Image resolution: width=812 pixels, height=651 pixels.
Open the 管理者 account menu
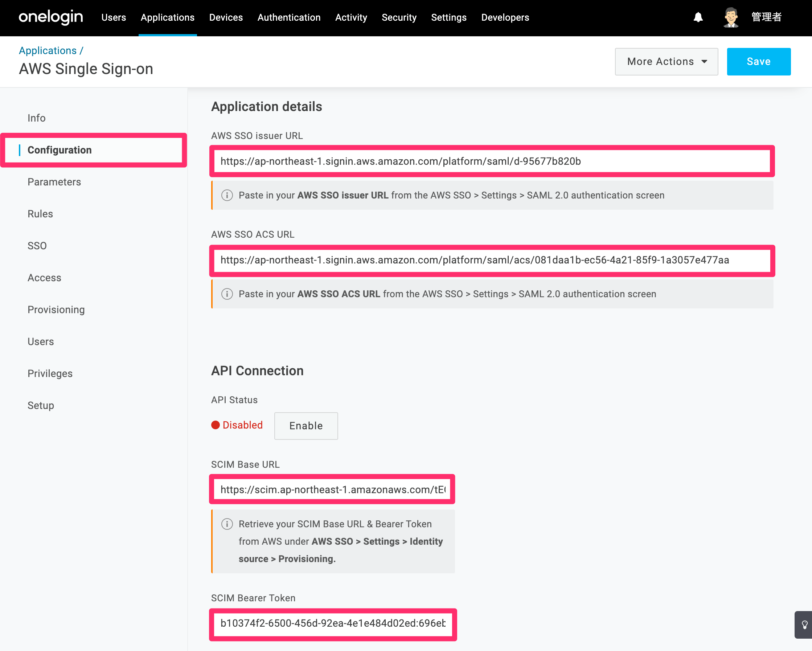tap(766, 17)
